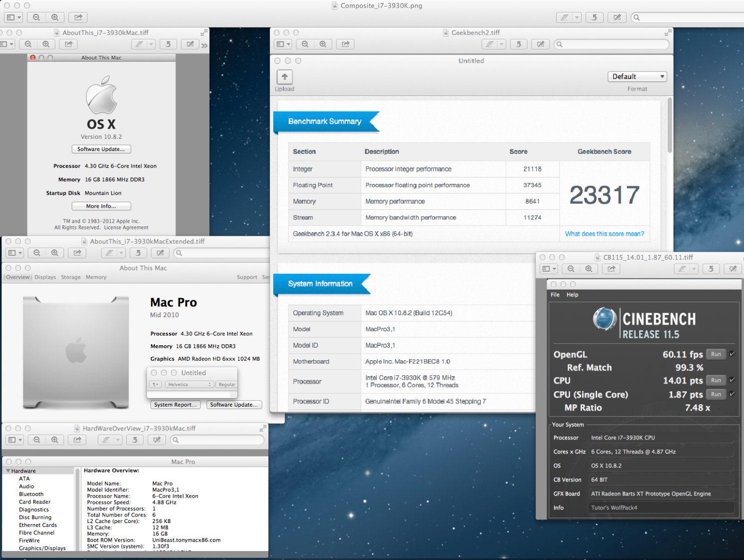The height and width of the screenshot is (560, 744).
Task: Share the Composite_i7-3930K.png image
Action: (78, 17)
